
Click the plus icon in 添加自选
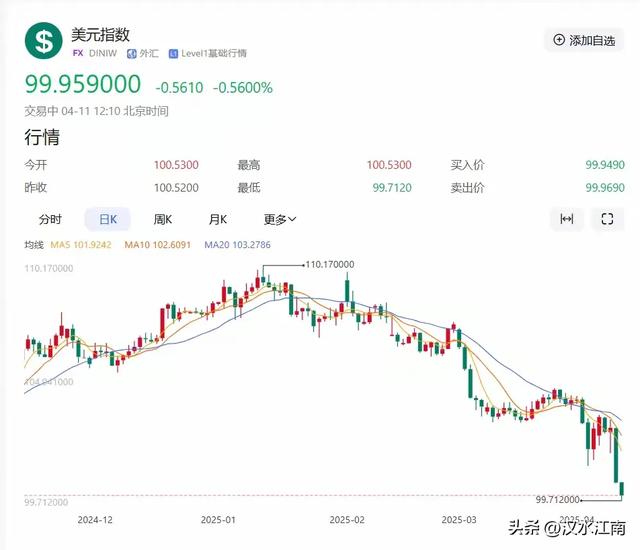tap(559, 40)
